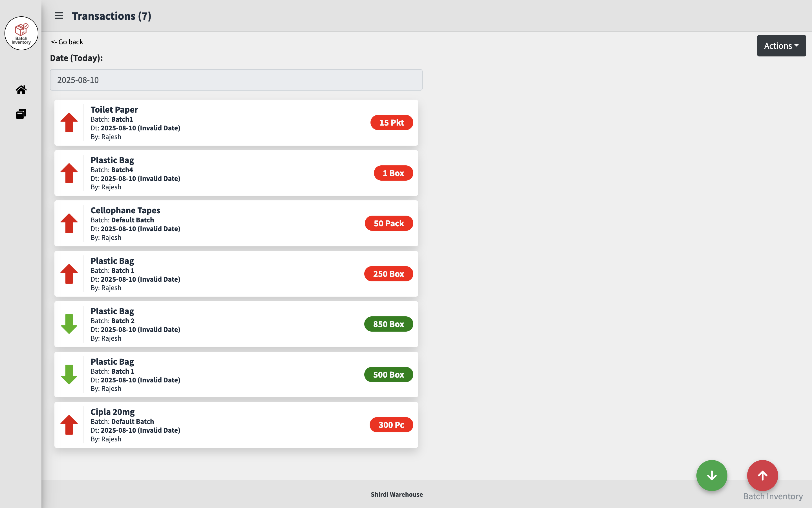Viewport: 812px width, 508px height.
Task: Click the date line in Cipla 20mg row
Action: tap(135, 430)
